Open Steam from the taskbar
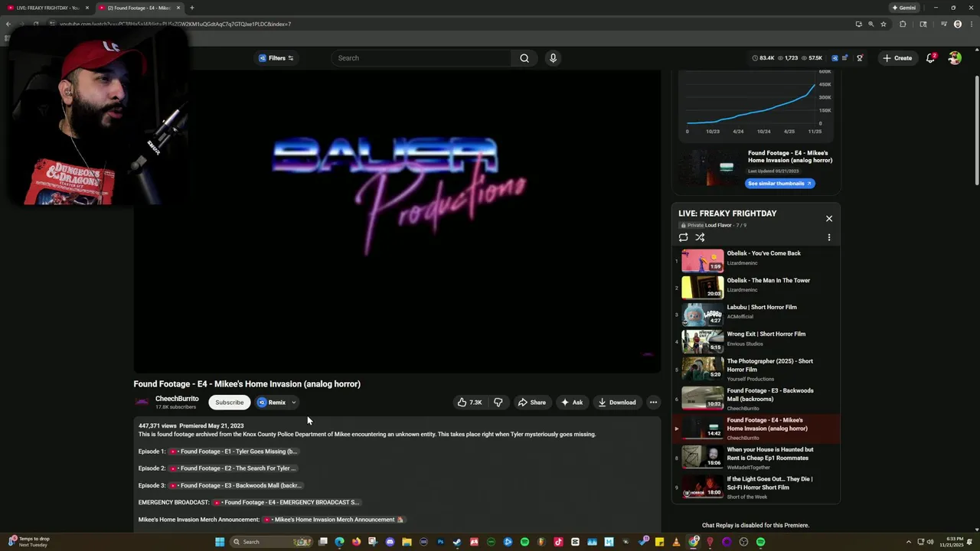The image size is (980, 551). 457,542
